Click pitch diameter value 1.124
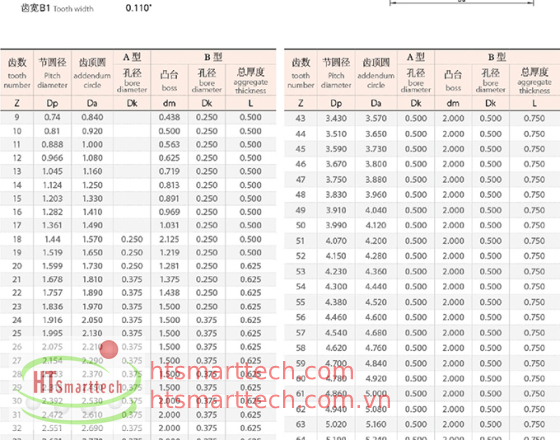 coord(52,185)
